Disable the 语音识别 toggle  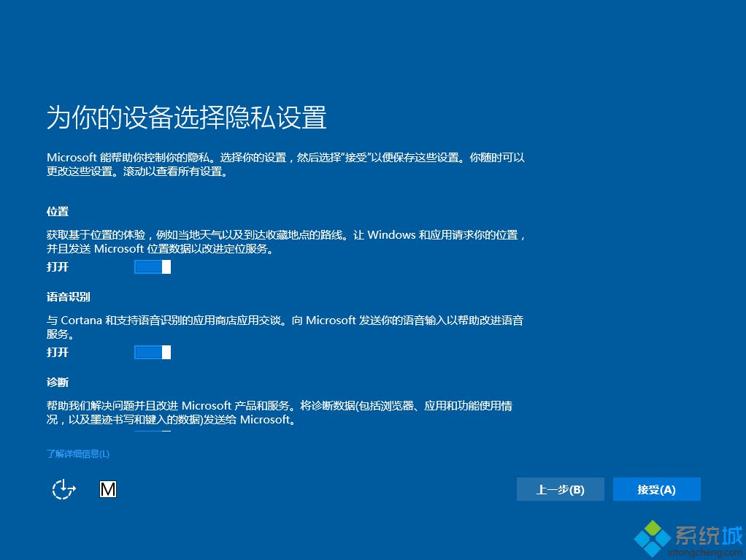click(x=153, y=352)
